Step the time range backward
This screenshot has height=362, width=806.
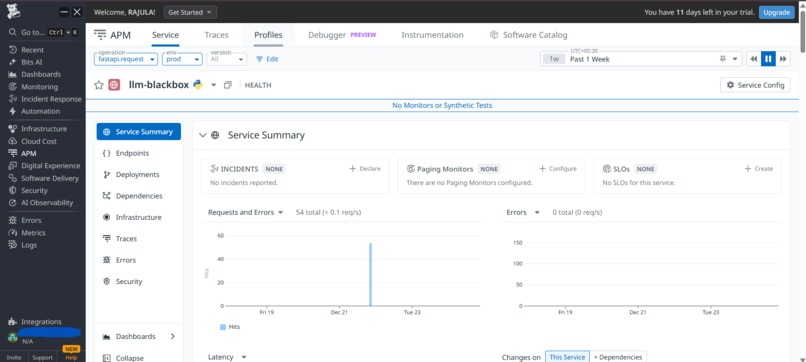tap(754, 59)
